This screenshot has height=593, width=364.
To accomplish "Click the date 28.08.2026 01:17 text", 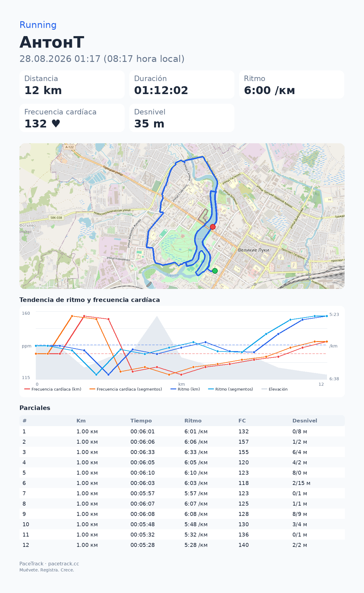I will tap(60, 59).
